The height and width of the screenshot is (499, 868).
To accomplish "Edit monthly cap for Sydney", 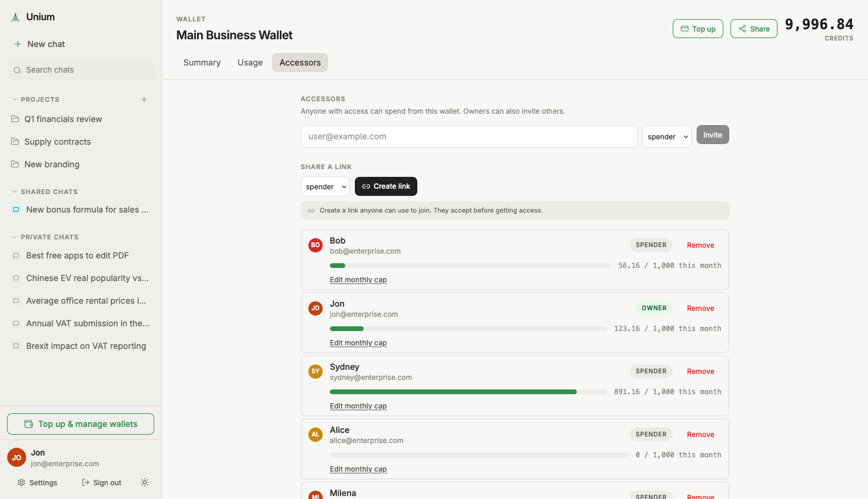I will [358, 406].
